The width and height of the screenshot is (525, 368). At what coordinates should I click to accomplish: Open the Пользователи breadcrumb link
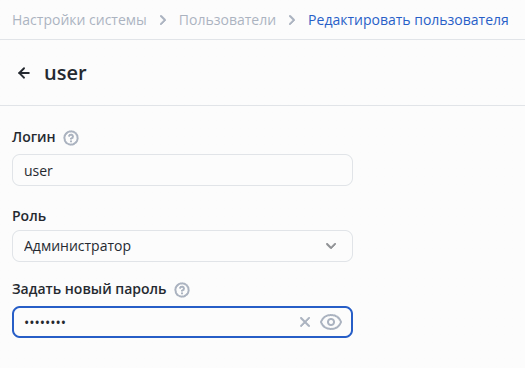point(227,20)
